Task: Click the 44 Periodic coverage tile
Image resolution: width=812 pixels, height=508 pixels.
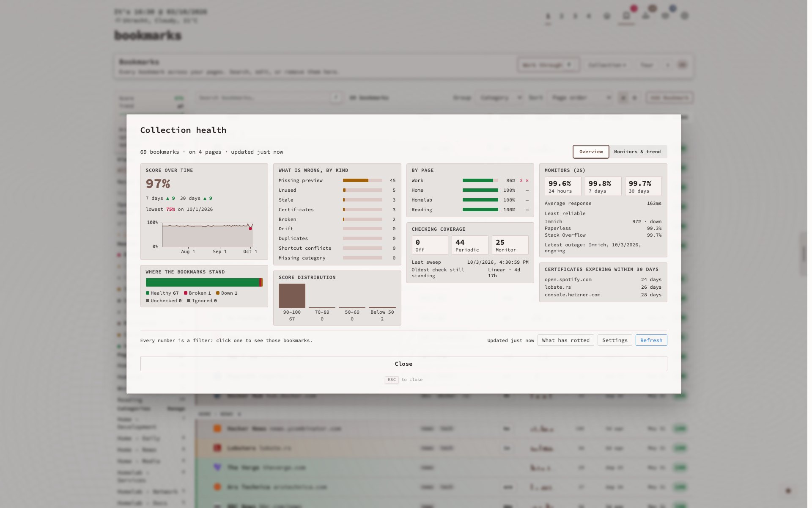Action: pos(470,245)
